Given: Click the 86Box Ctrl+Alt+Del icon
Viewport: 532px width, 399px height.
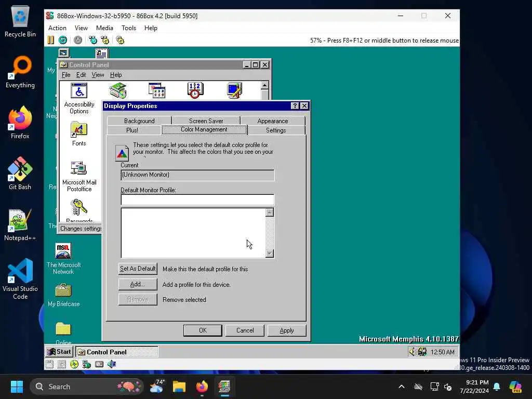Looking at the screenshot, I should 92,40.
